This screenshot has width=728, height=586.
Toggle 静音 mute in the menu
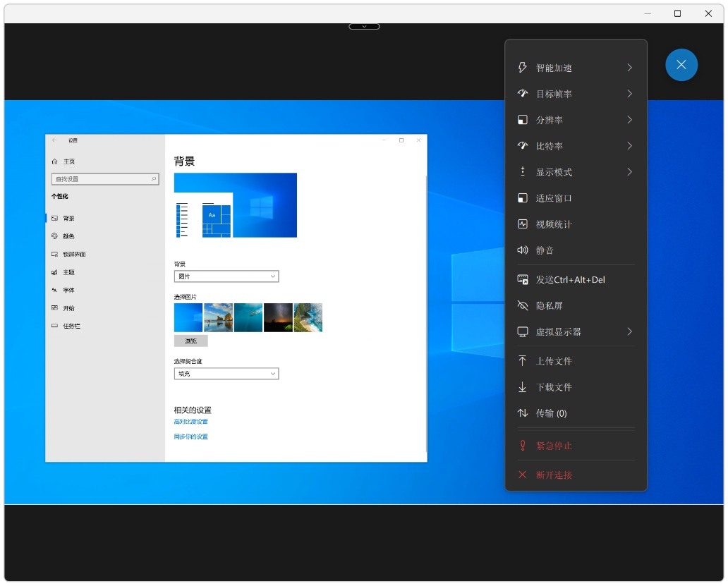[576, 250]
